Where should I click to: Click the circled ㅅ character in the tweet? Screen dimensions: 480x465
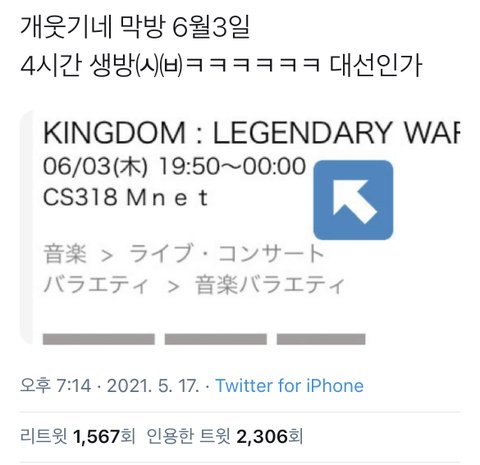click(x=148, y=66)
